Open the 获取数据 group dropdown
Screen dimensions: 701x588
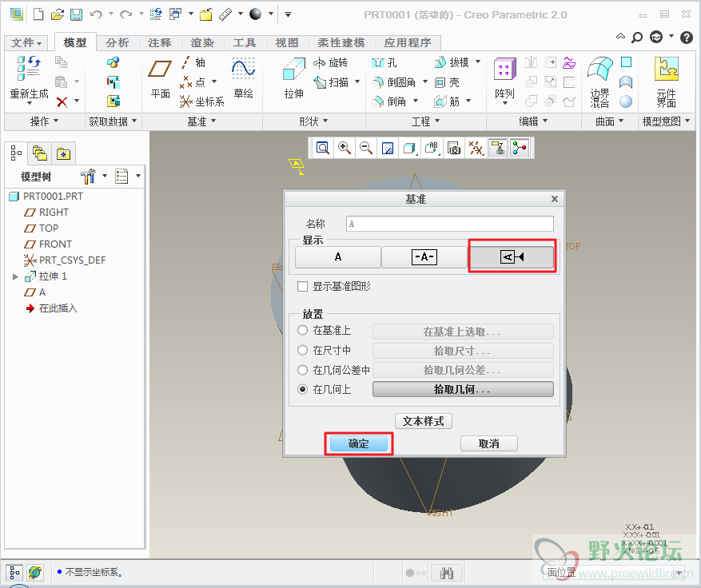point(113,121)
